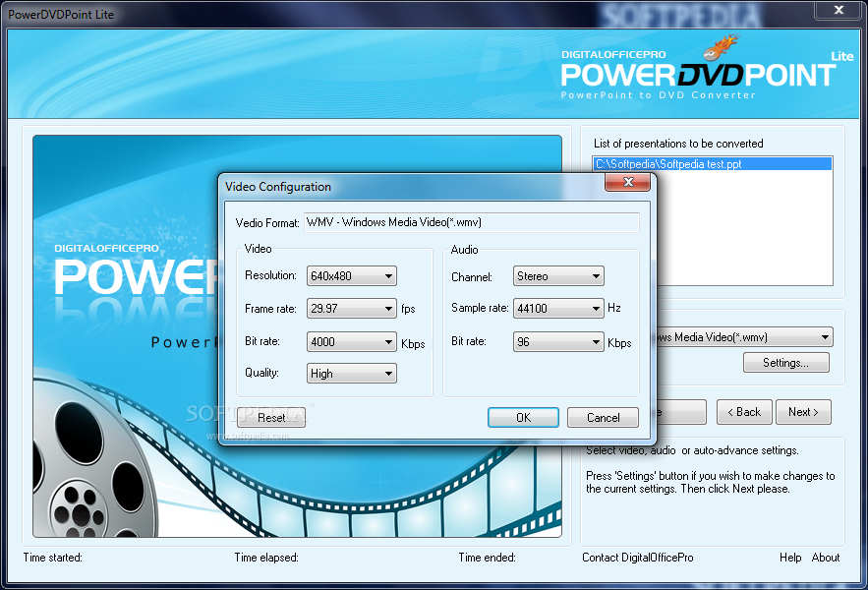
Task: Click the 'Time elapsed:' status label
Action: 266,558
